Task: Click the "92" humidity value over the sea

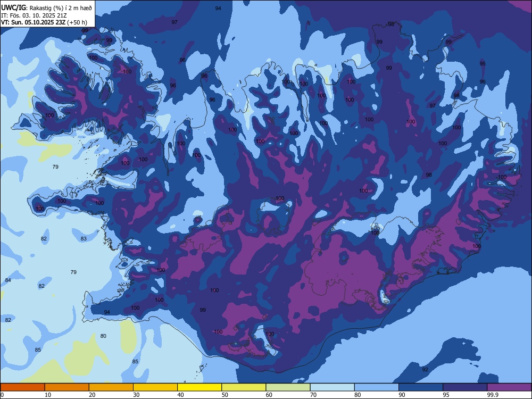Action: (425, 370)
